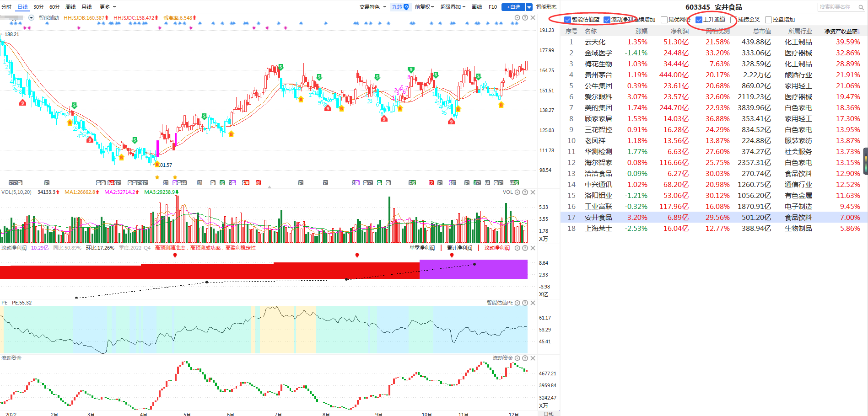Select the 滚动净利润 view tab
This screenshot has height=416, width=868.
497,248
